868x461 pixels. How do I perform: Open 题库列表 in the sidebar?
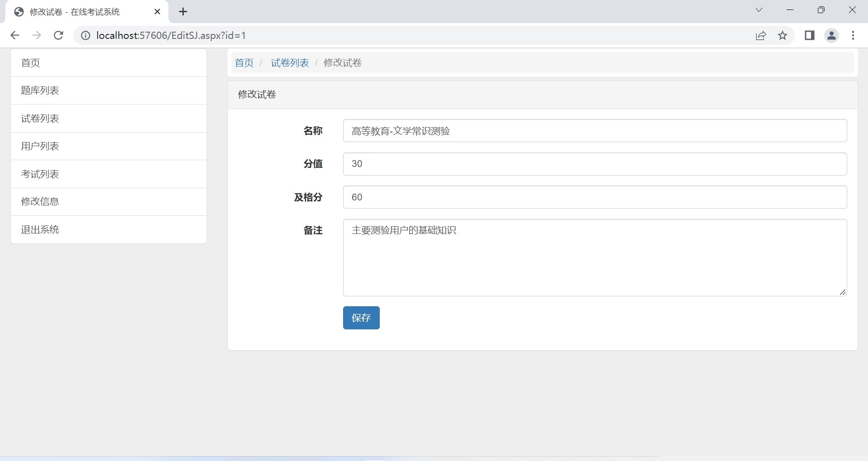(x=40, y=90)
